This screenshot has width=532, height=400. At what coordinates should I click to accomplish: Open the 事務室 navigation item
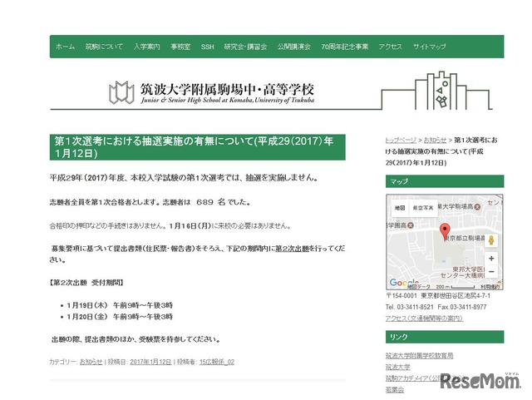[180, 47]
